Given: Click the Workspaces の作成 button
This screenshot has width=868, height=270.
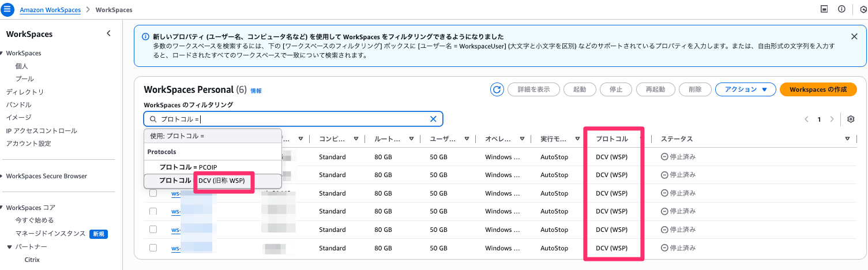Looking at the screenshot, I should (x=818, y=89).
